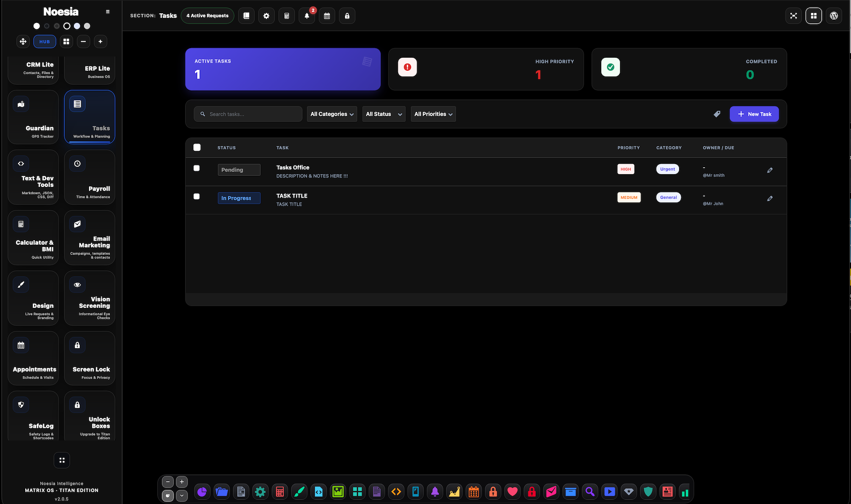Expand the dock chevron-down button
The height and width of the screenshot is (504, 851).
182,496
